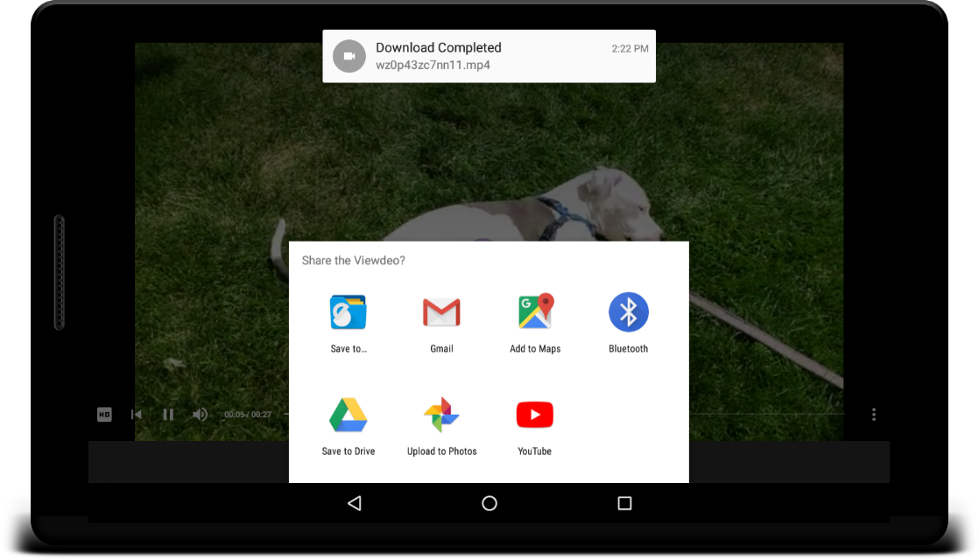Open the Download Completed notification
The width and height of the screenshot is (979, 560).
coord(489,56)
